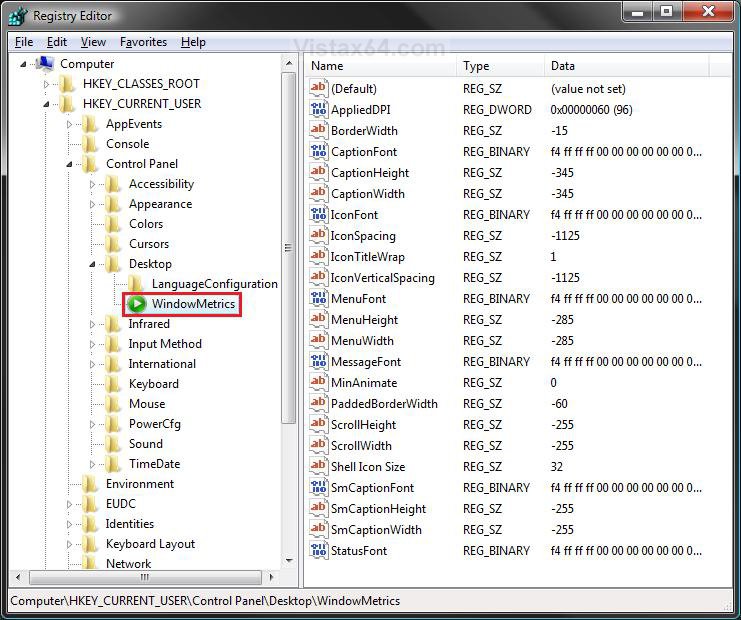Expand the HKEY_CLASSES_ROOT node
741x620 pixels.
coord(46,84)
